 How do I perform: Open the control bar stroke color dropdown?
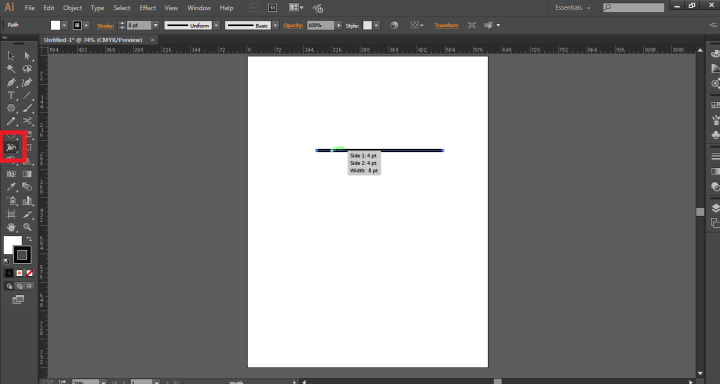(86, 26)
